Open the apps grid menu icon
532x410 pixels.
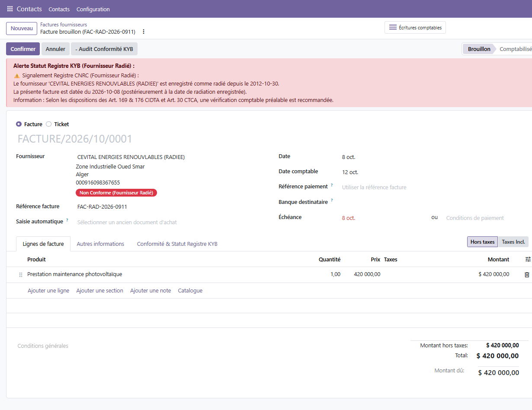10,9
